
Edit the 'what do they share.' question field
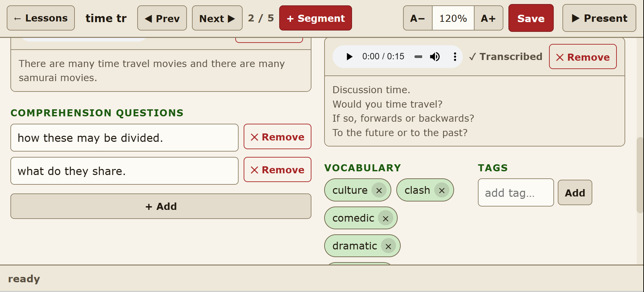(x=125, y=171)
